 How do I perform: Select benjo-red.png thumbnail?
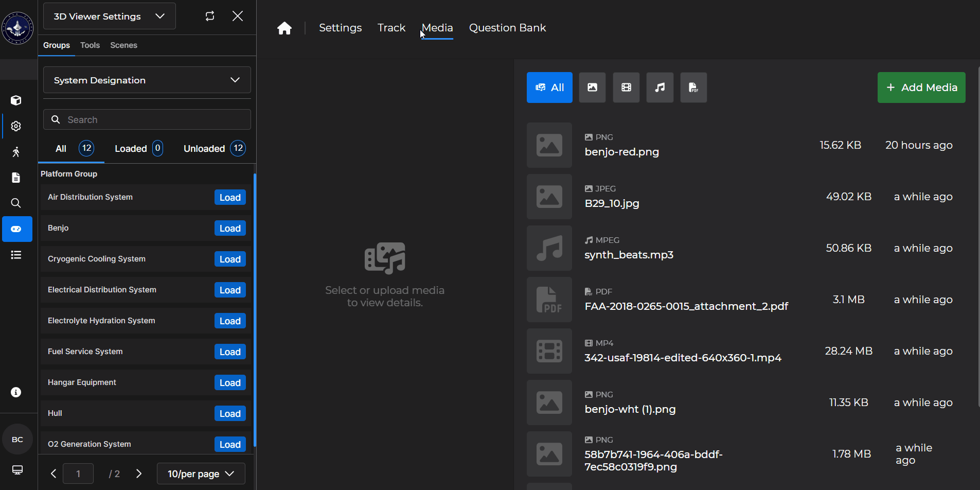(549, 145)
